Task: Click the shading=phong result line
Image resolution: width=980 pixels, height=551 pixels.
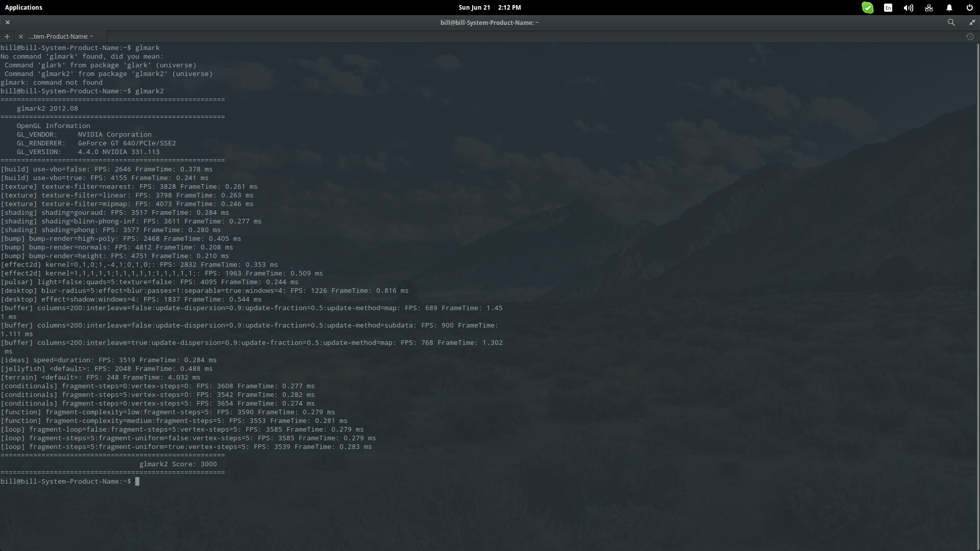Action: click(111, 230)
